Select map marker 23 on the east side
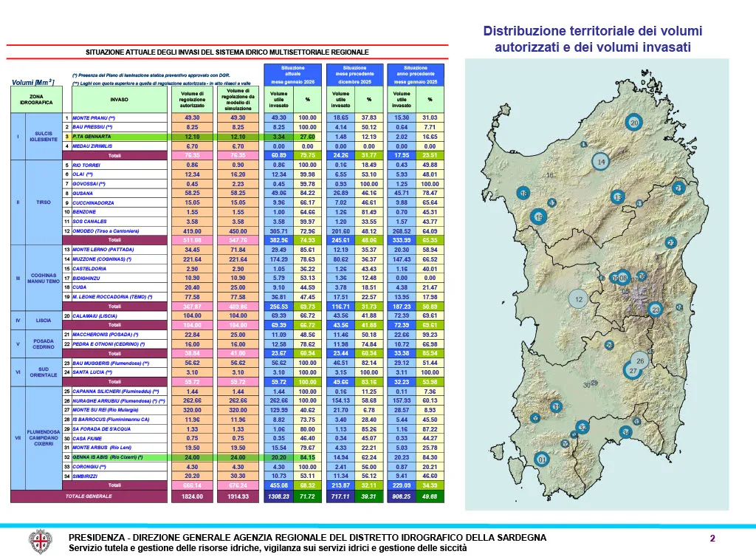756x557 pixels. 655,309
